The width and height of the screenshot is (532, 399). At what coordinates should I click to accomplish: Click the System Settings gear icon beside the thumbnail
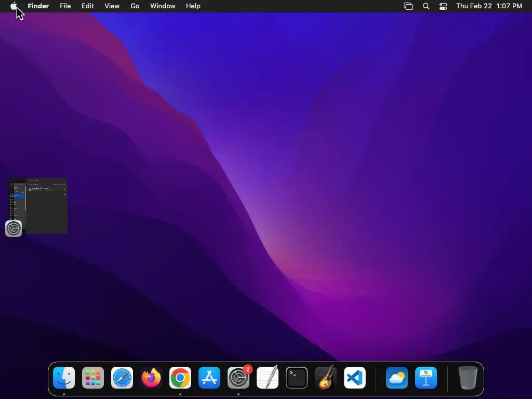[x=14, y=229]
